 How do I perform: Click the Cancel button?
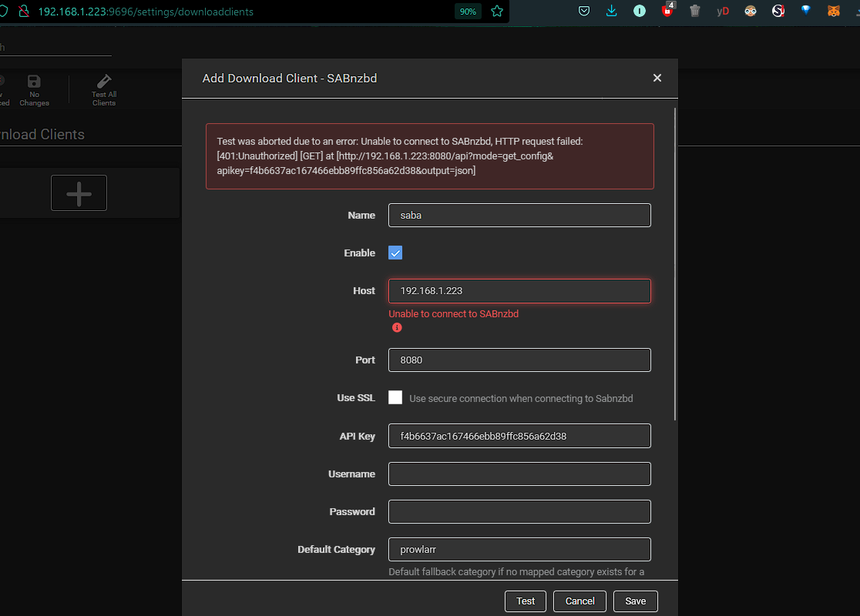(x=579, y=601)
